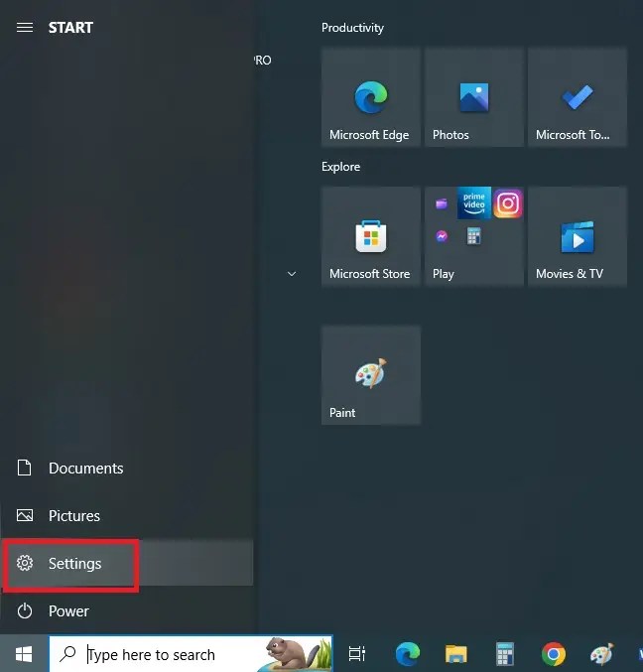Collapse the Start menu hamburger icon
This screenshot has height=672, width=643.
coord(25,28)
